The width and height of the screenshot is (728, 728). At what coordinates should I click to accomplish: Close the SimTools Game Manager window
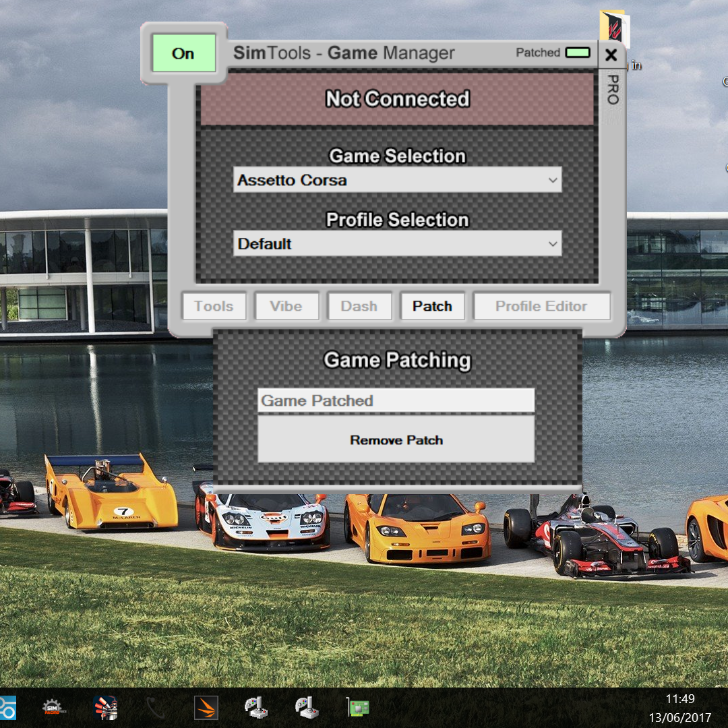click(611, 55)
